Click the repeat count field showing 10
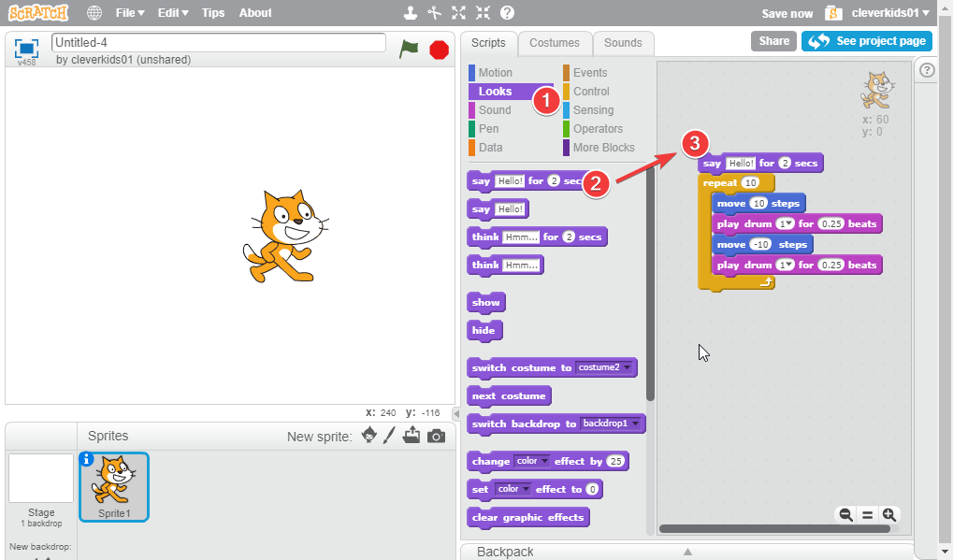Screen dimensions: 953x560 [751, 183]
